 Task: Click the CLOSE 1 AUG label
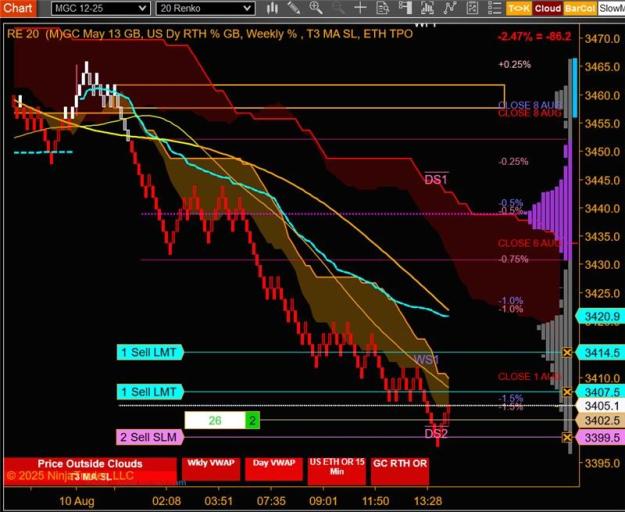coord(529,377)
